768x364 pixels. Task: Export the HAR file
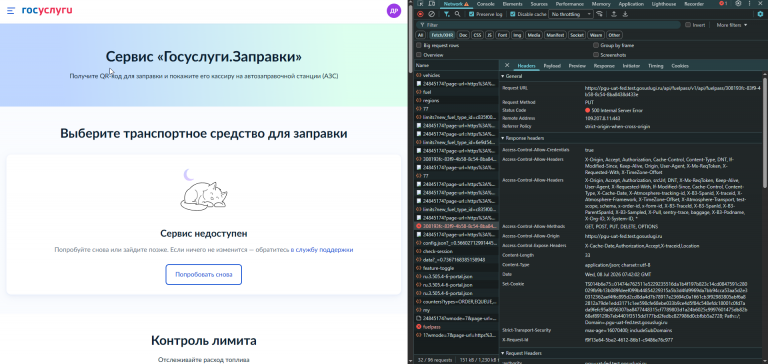coord(625,14)
